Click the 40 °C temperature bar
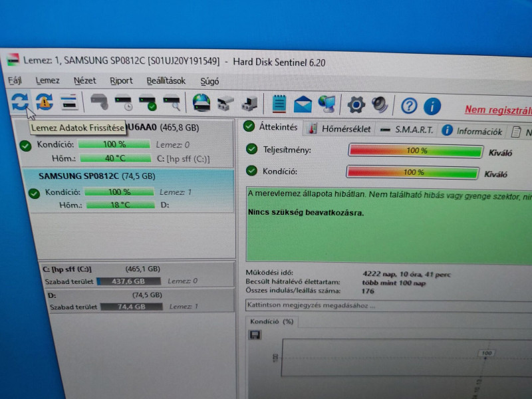The height and width of the screenshot is (399, 532). point(115,158)
